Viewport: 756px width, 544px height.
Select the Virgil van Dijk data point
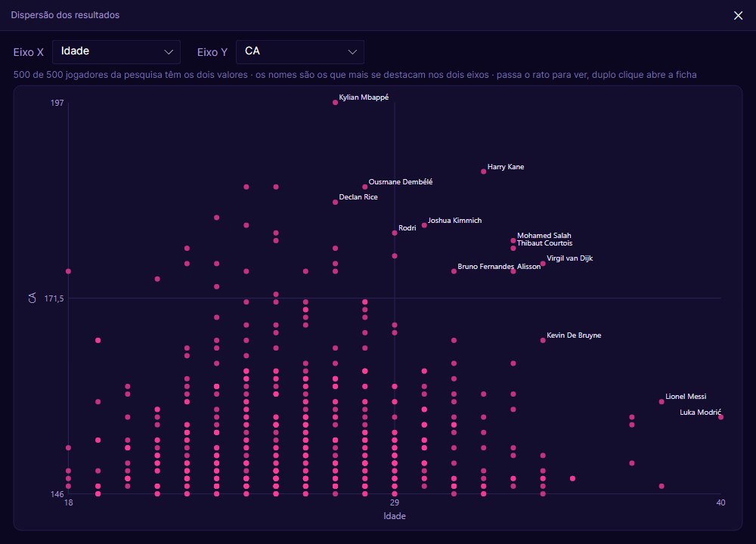[543, 264]
